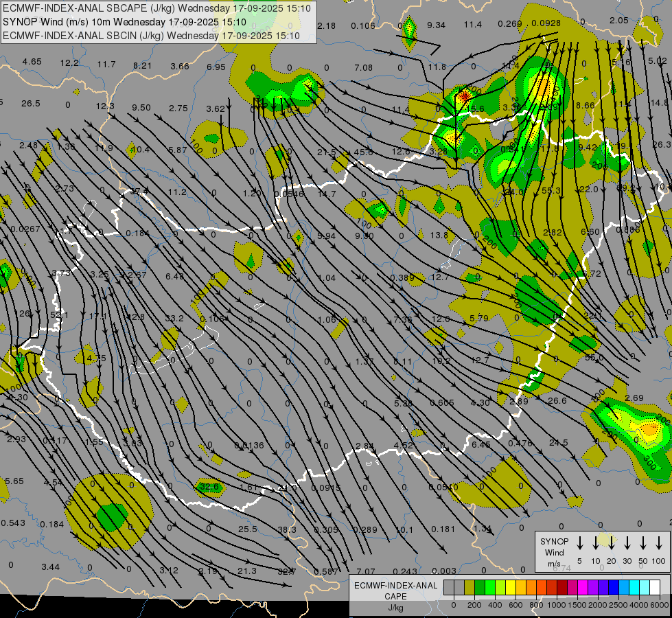672x618 pixels.
Task: Click the map value 38.3
Action: (287, 529)
